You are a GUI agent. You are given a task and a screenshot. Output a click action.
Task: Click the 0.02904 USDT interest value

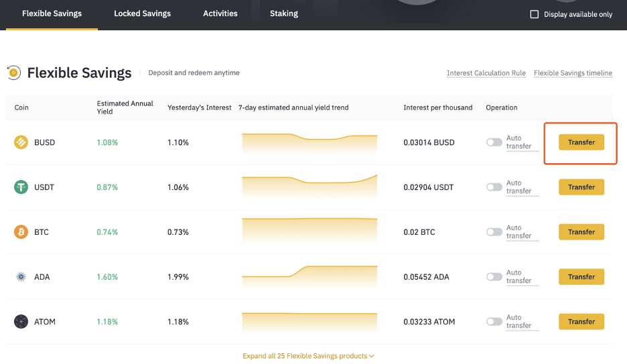[x=428, y=187]
